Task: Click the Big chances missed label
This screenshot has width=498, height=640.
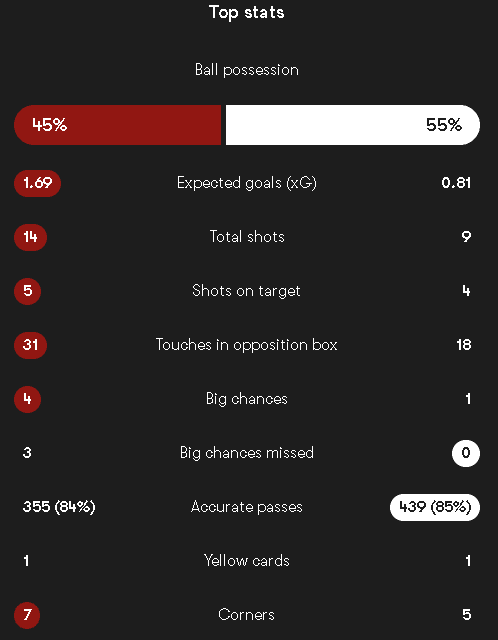Action: coord(247,453)
